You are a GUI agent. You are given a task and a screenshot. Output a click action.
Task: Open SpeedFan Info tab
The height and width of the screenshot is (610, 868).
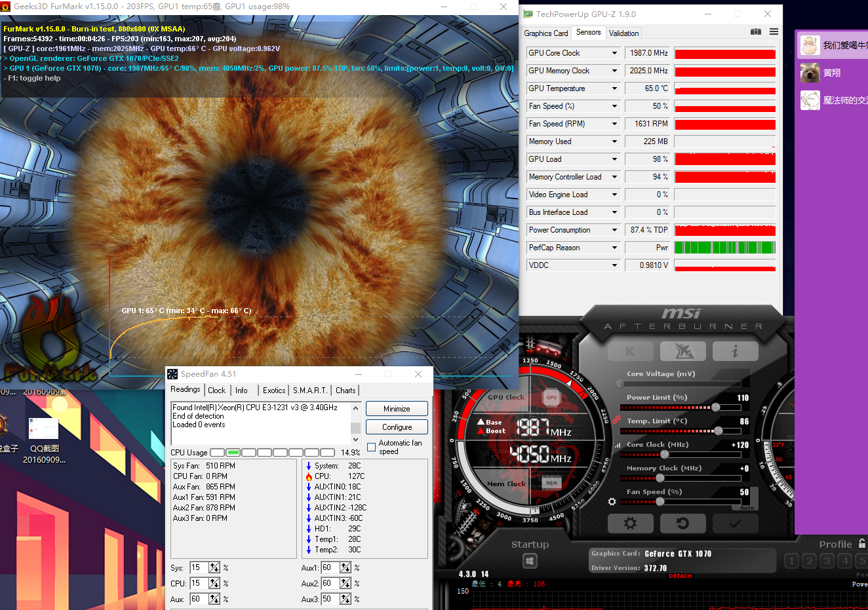[x=242, y=391]
